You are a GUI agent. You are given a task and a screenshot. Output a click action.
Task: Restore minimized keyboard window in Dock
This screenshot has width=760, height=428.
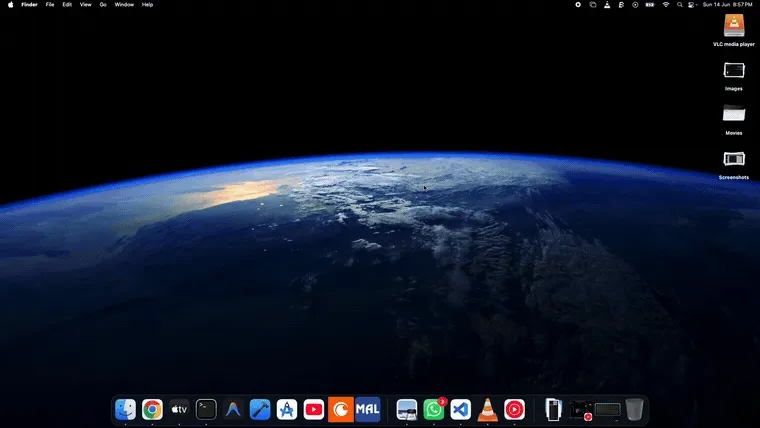(607, 410)
